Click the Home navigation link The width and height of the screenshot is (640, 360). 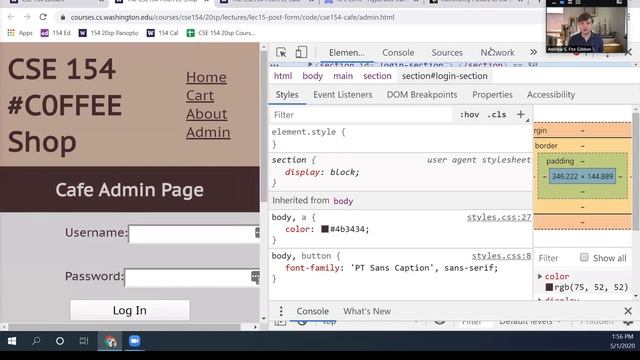(x=206, y=77)
